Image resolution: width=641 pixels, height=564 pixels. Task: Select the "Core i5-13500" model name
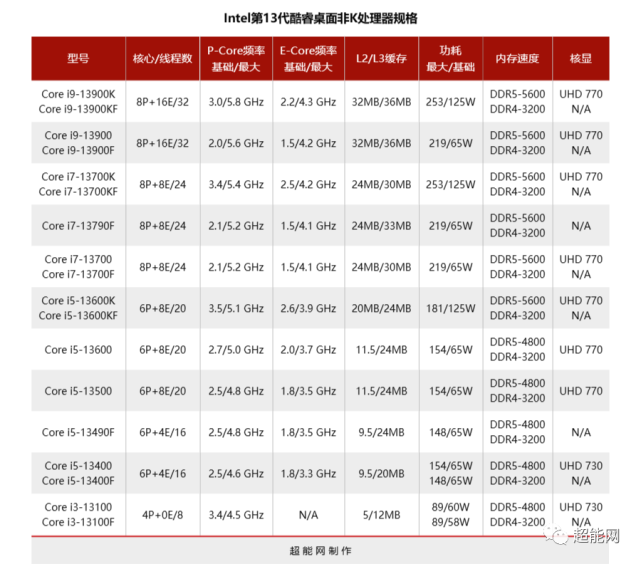(x=78, y=391)
